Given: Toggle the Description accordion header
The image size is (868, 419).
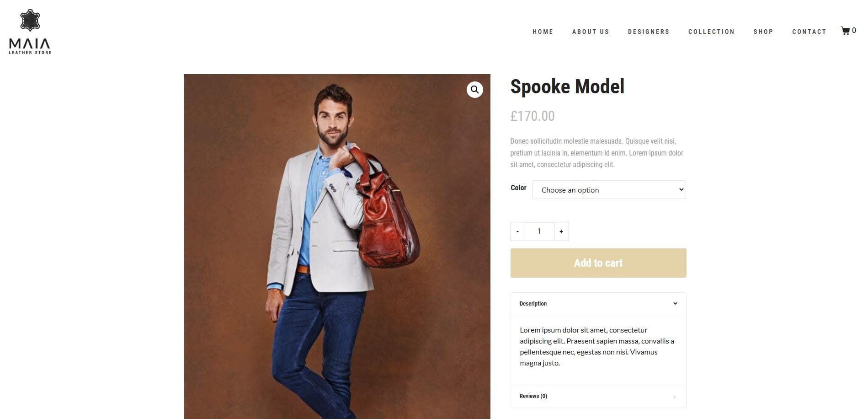Looking at the screenshot, I should [598, 304].
